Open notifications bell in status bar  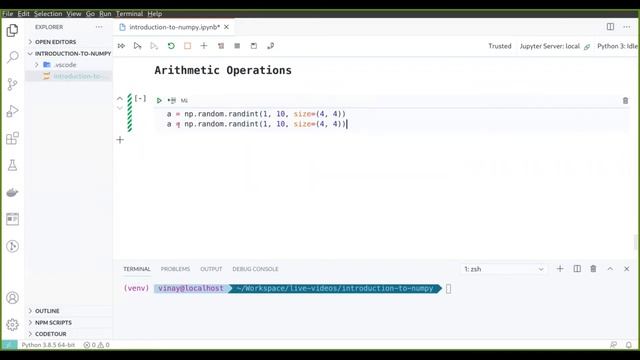tap(629, 345)
